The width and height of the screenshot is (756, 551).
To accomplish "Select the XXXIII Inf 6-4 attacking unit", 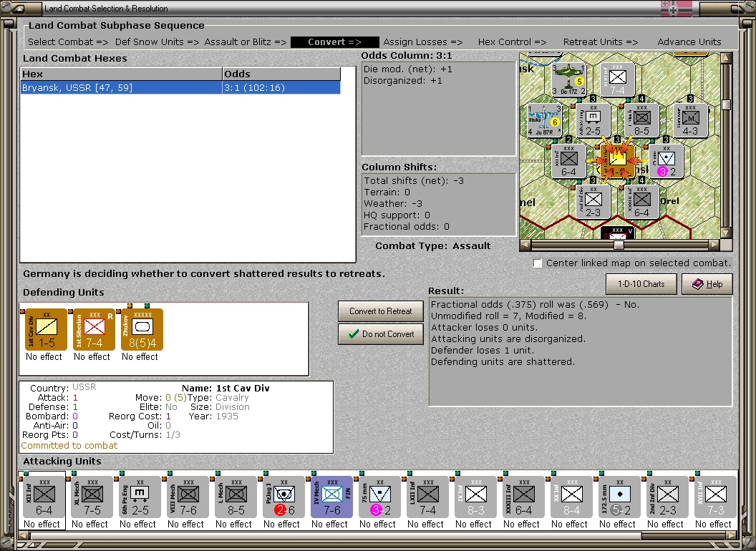I will (x=523, y=497).
